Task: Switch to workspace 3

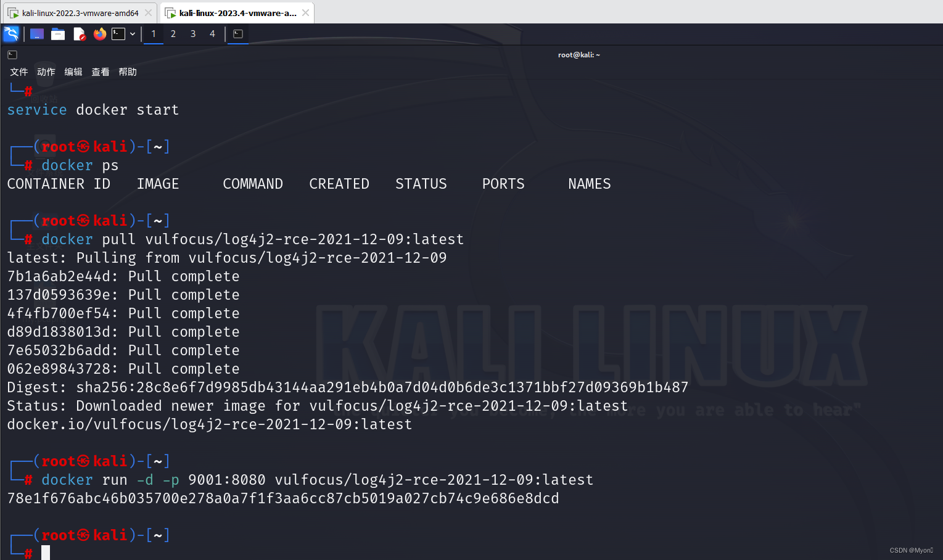Action: coord(193,34)
